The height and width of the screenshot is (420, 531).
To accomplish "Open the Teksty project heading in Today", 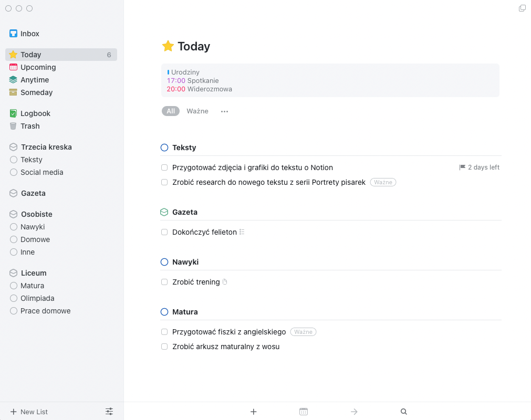I will coord(184,148).
